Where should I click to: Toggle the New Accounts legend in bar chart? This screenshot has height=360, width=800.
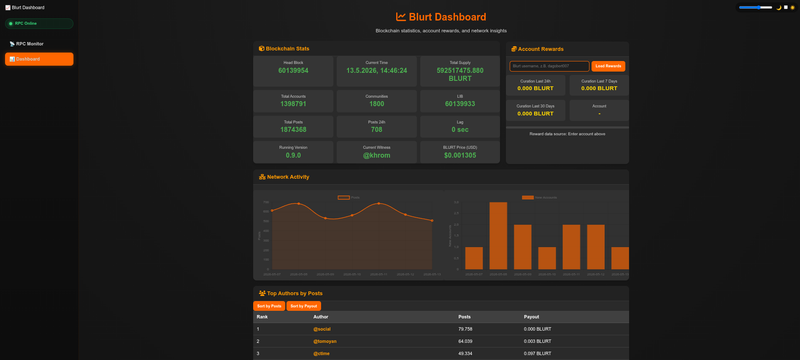click(x=539, y=197)
